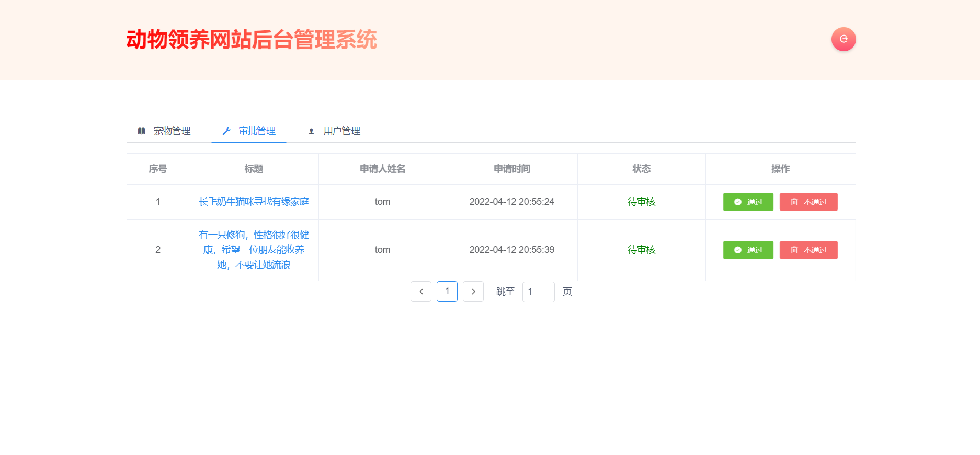Click the 标题 column header
Image resolution: width=980 pixels, height=455 pixels.
click(254, 169)
